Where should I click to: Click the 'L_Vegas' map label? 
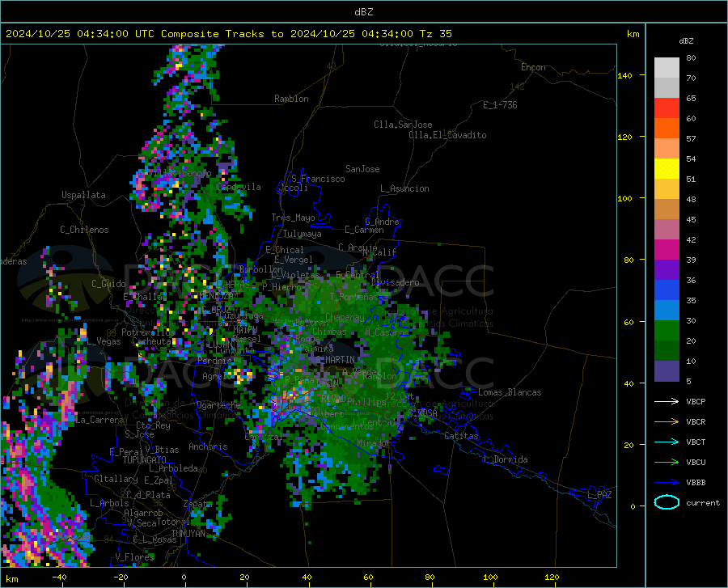[104, 341]
